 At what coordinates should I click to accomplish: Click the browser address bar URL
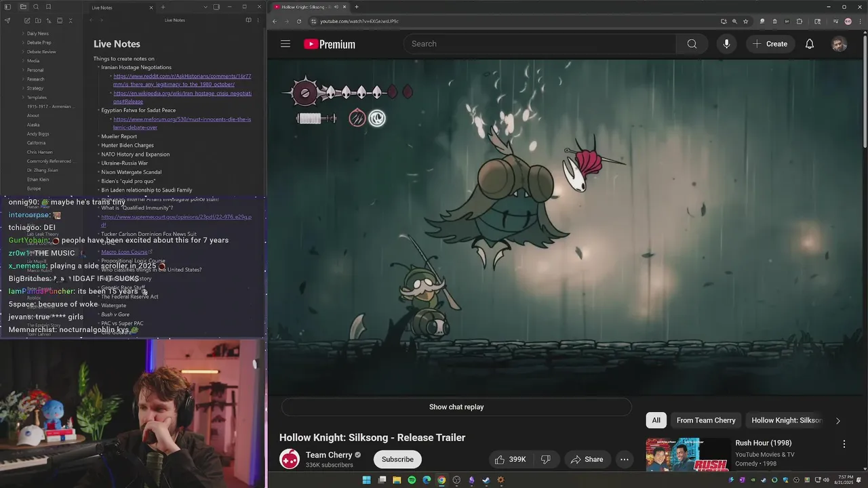coord(359,21)
